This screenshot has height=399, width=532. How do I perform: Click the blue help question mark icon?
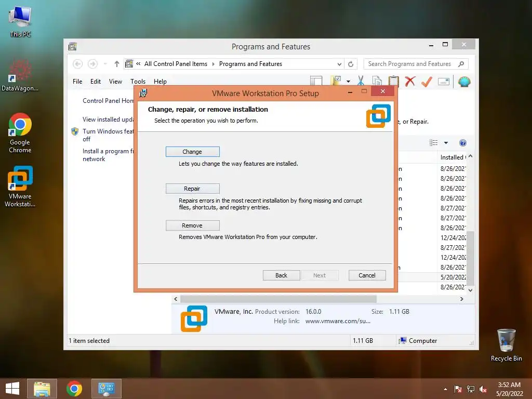pos(463,143)
